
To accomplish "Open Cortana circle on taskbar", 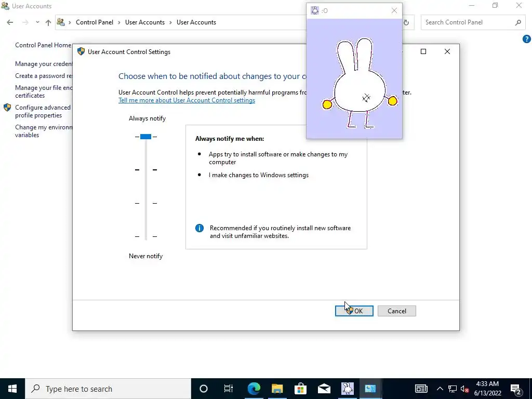I will click(x=204, y=389).
